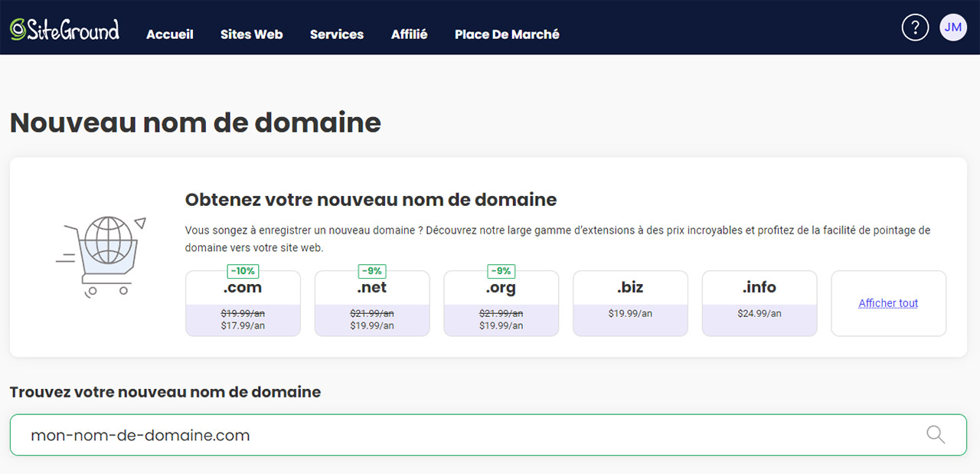Image resolution: width=980 pixels, height=474 pixels.
Task: Select the Affilié menu item
Action: (x=410, y=34)
